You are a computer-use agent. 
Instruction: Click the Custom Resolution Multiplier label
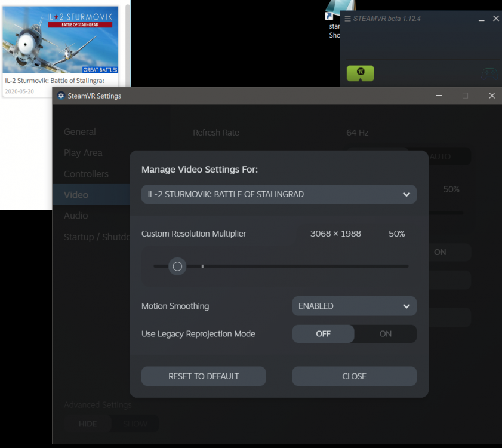click(193, 234)
